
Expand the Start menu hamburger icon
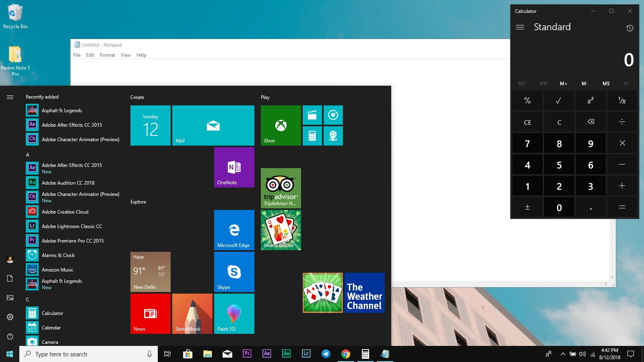(x=10, y=97)
